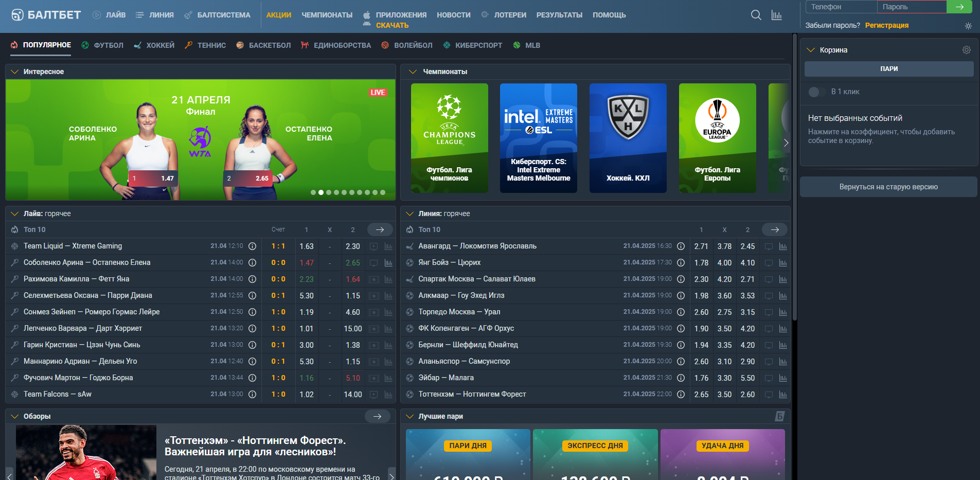Image resolution: width=980 pixels, height=480 pixels.
Task: Click the Телефон input field
Action: coord(841,7)
